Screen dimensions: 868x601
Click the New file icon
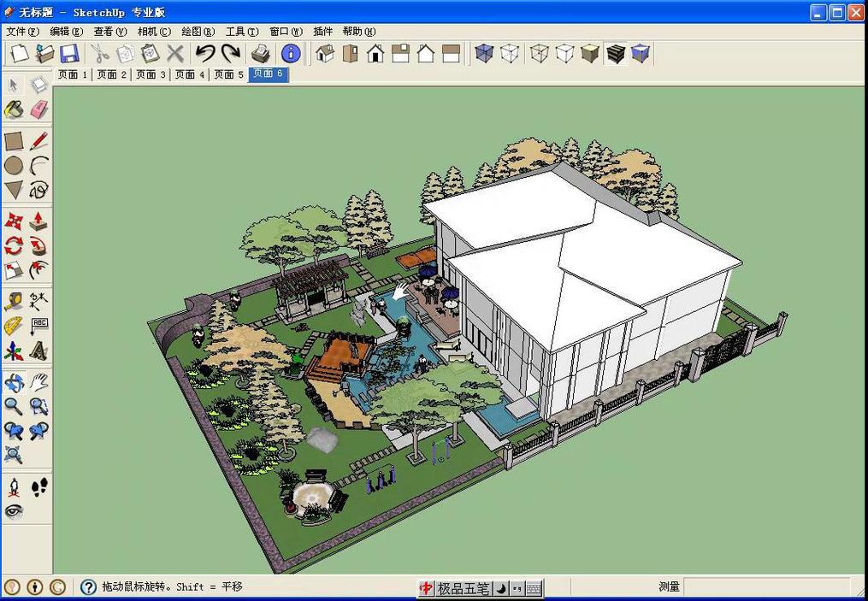point(19,54)
